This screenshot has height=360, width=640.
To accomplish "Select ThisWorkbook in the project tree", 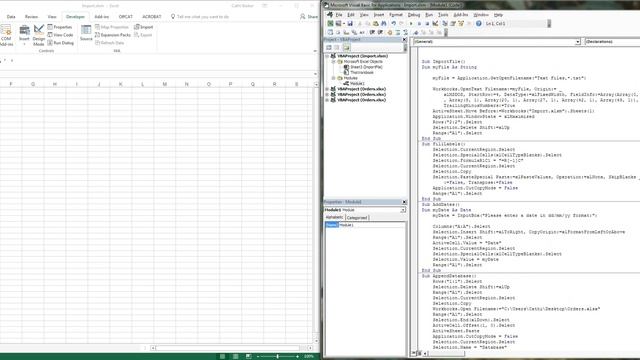I will click(x=362, y=72).
